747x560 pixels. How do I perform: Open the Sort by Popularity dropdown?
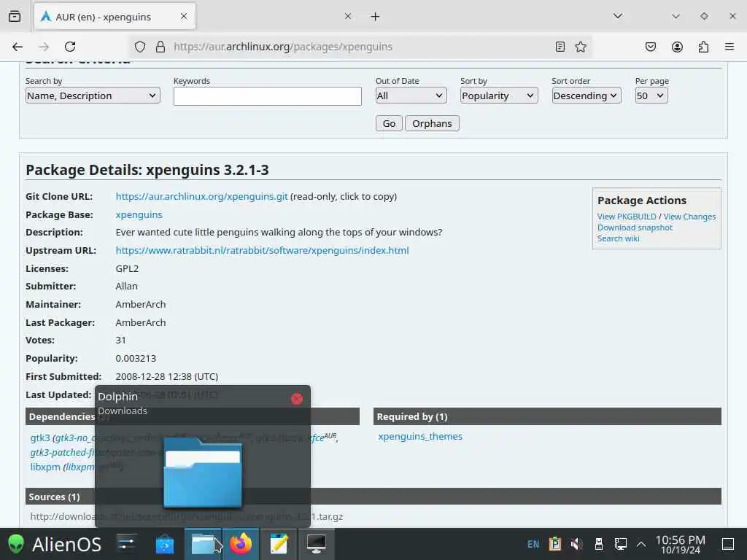point(499,96)
